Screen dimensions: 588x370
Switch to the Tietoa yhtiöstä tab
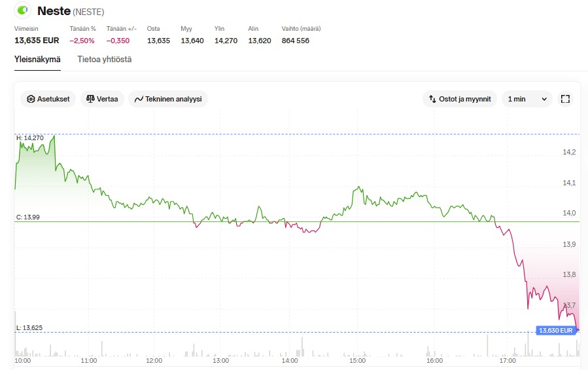click(104, 60)
